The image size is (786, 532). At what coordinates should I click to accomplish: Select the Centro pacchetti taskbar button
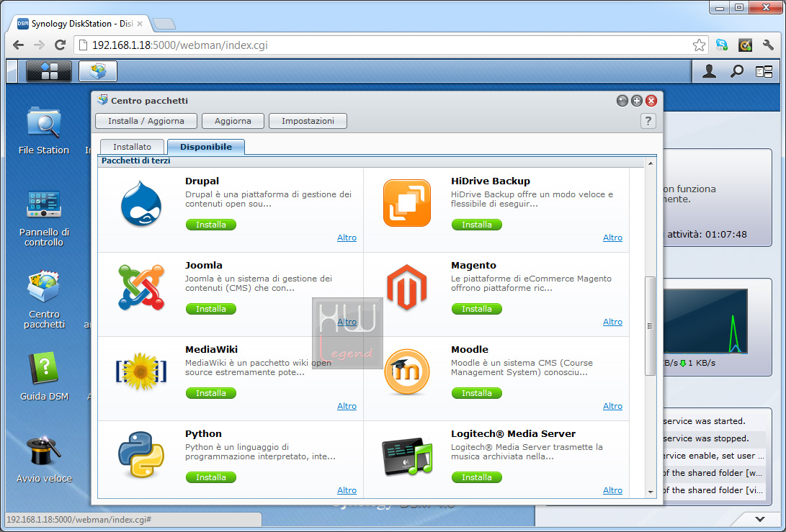pos(98,71)
